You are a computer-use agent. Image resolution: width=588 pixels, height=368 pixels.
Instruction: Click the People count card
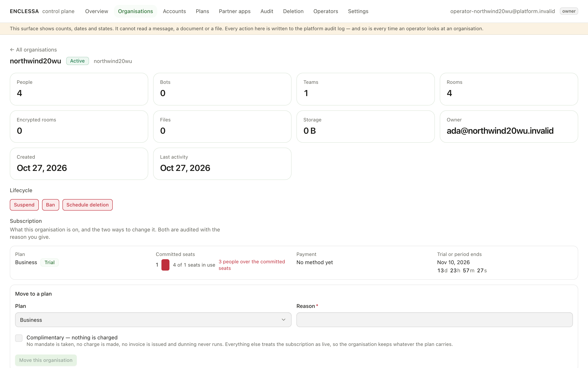[x=79, y=89]
